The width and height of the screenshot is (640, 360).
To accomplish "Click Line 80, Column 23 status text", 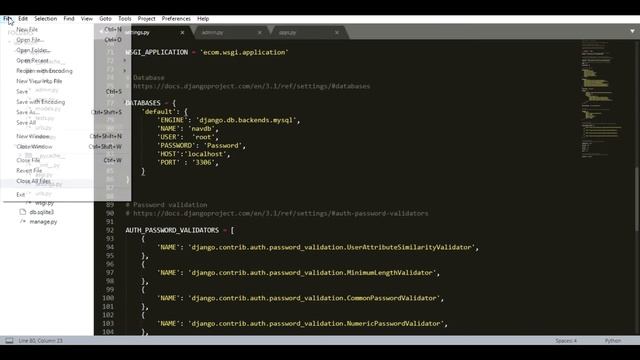I will click(x=40, y=340).
